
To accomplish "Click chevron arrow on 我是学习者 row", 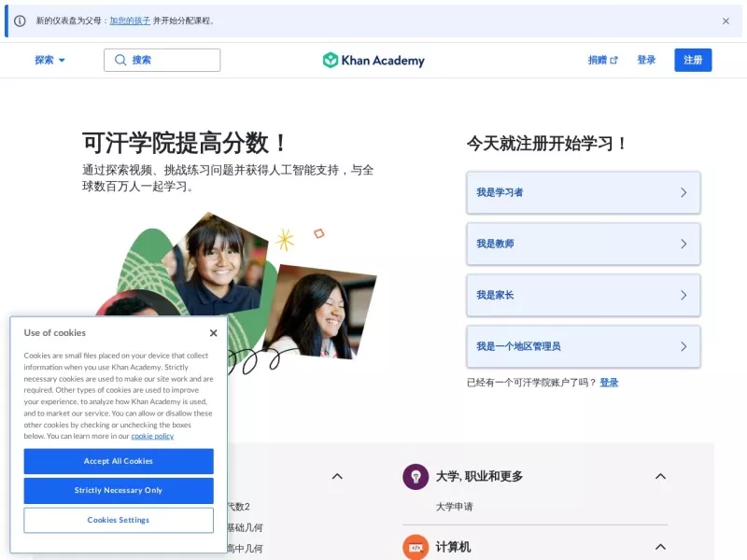I will [x=684, y=192].
